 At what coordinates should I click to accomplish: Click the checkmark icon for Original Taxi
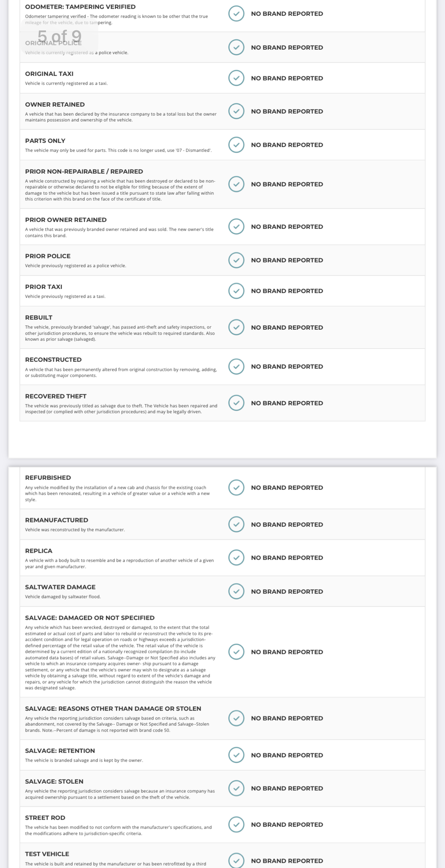pyautogui.click(x=236, y=78)
